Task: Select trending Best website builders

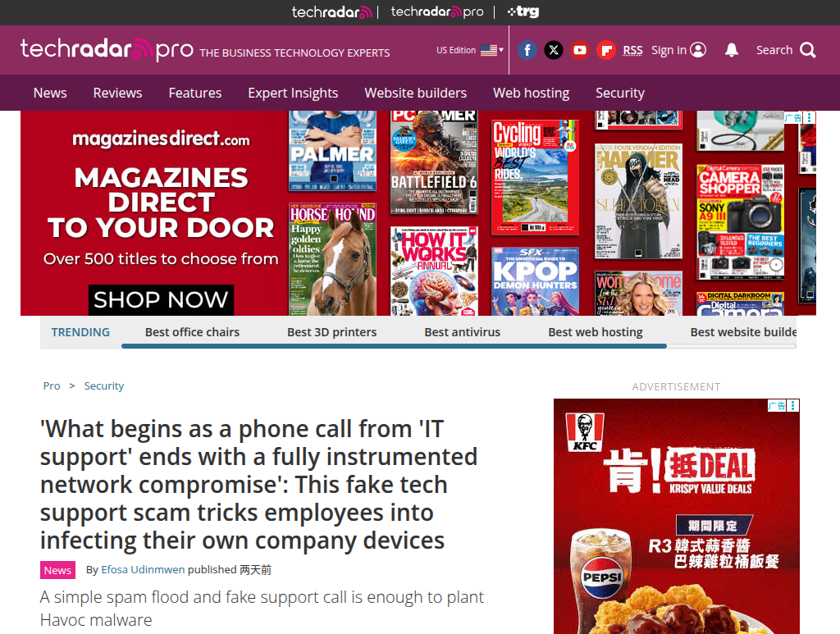Action: (743, 332)
